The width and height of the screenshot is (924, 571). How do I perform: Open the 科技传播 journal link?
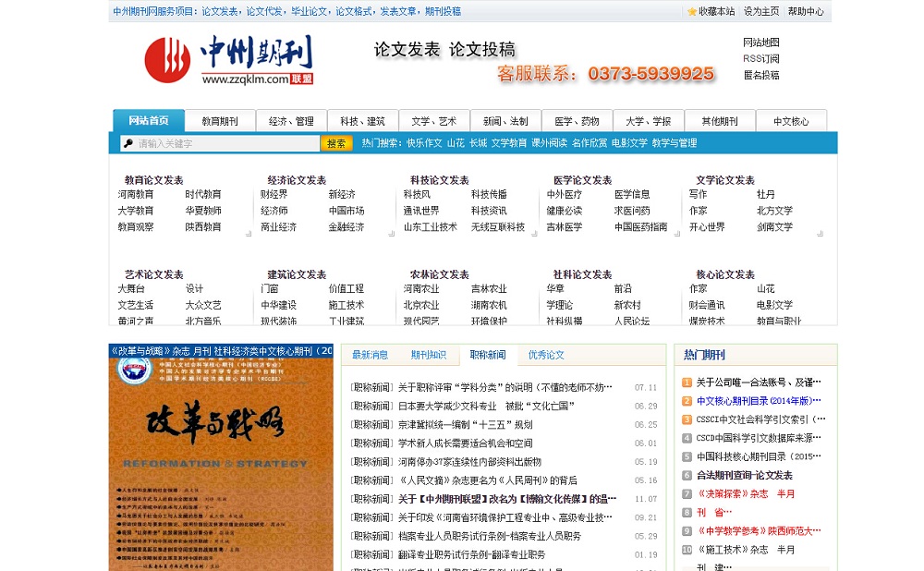489,194
